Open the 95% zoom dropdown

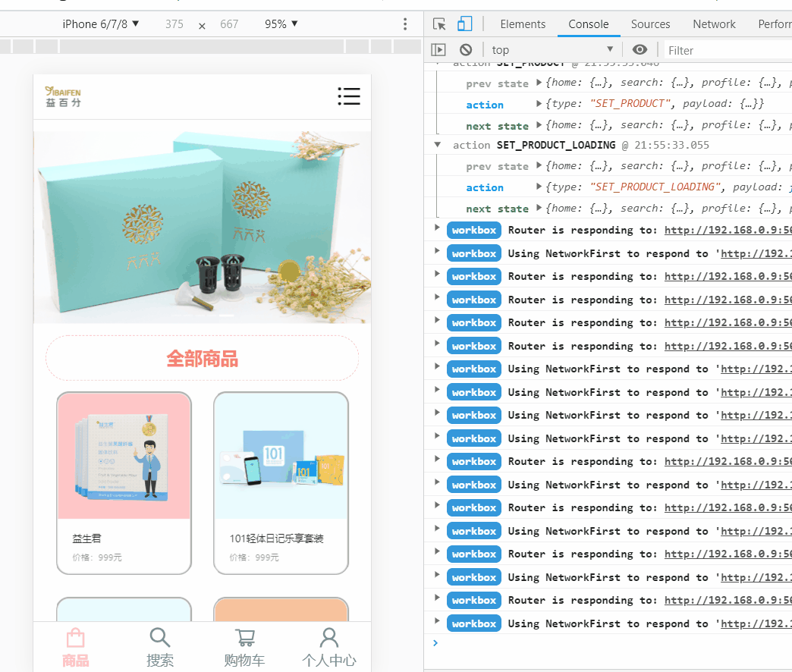(x=281, y=24)
